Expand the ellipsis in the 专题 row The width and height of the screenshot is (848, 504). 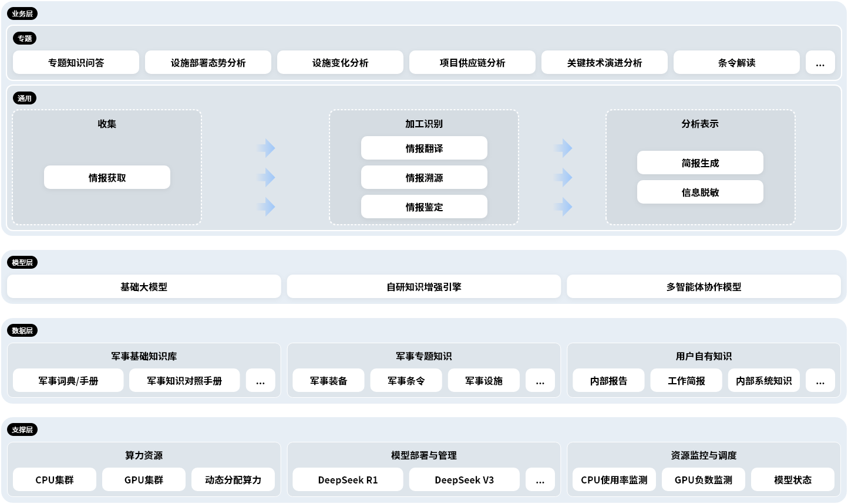(x=820, y=63)
